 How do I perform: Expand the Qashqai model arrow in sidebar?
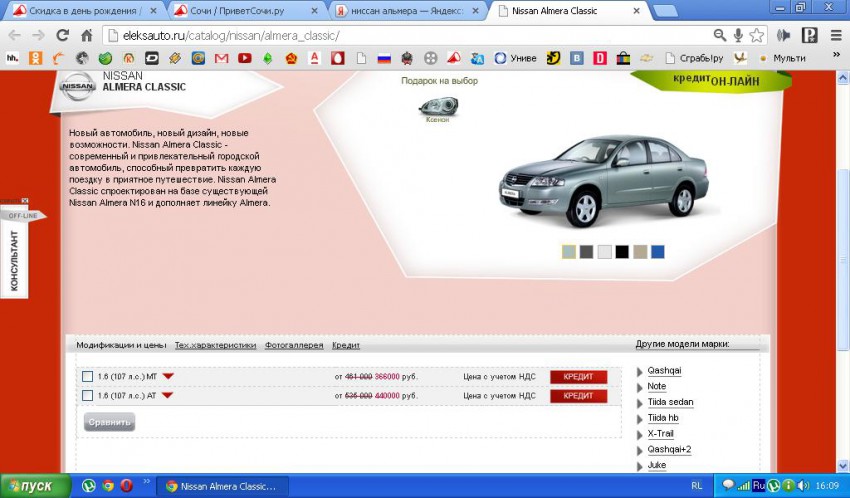[x=640, y=372]
